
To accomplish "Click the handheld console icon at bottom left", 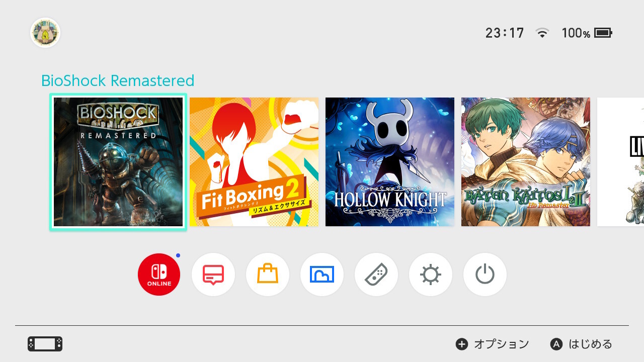I will coord(45,344).
